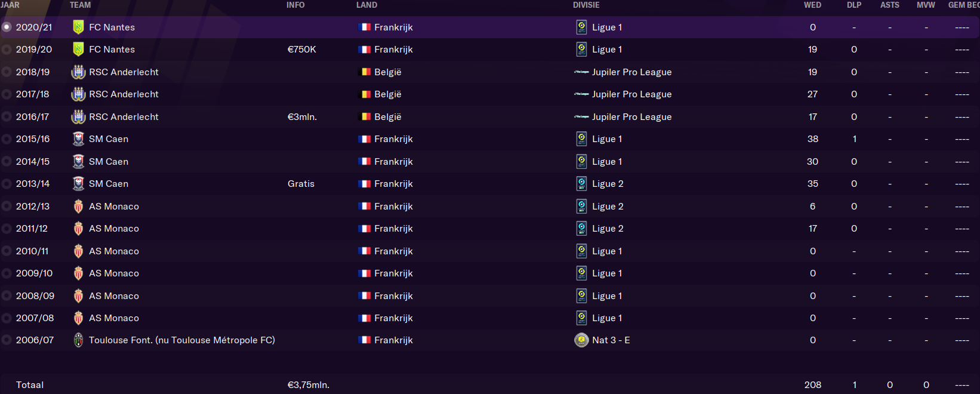Click the TEAM column header

[80, 5]
